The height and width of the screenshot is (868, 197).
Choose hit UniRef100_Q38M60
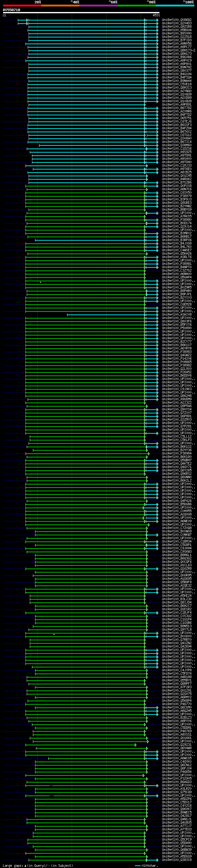[x=177, y=145]
